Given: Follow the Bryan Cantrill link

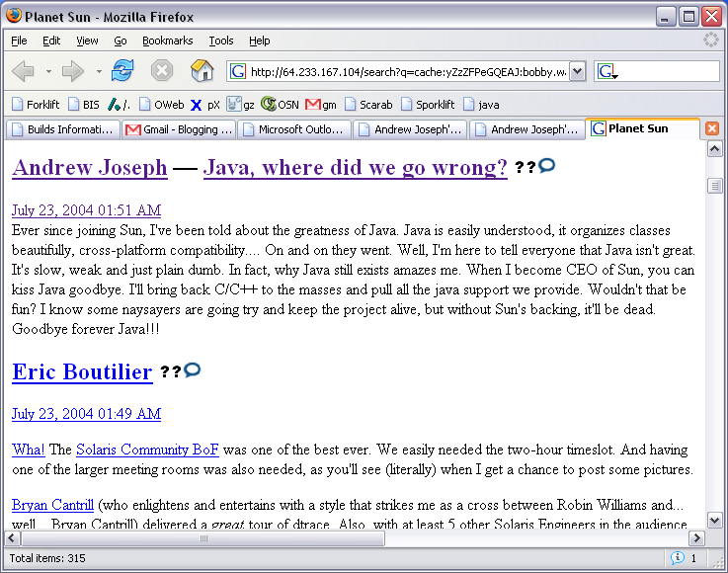Looking at the screenshot, I should (53, 505).
